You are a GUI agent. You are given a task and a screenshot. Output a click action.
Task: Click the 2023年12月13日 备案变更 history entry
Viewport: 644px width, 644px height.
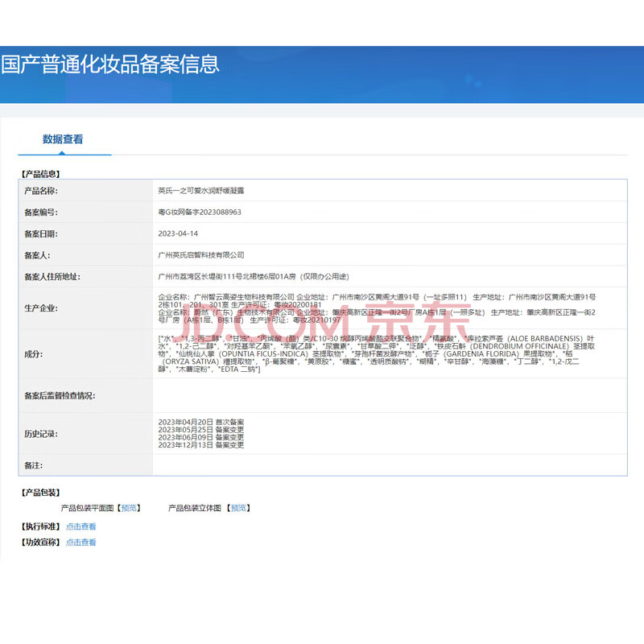tap(200, 445)
